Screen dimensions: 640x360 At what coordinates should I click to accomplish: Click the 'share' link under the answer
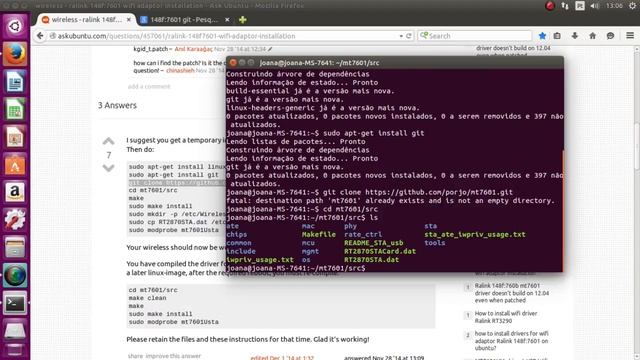(135, 356)
